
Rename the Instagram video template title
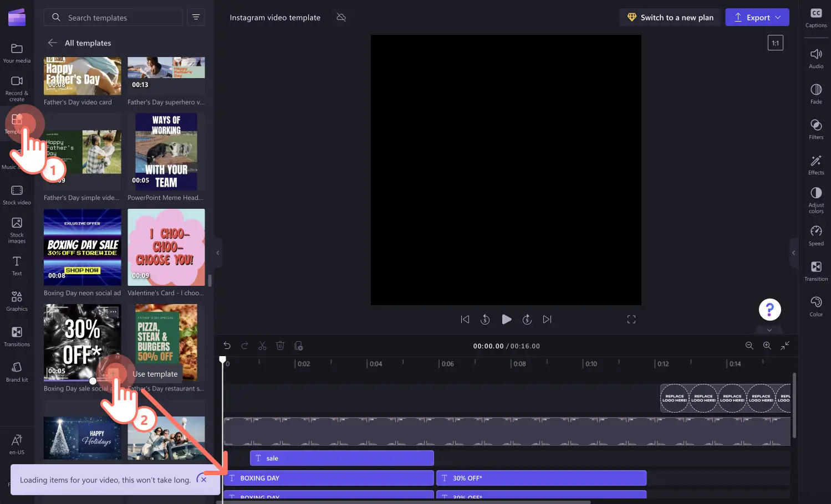click(275, 17)
